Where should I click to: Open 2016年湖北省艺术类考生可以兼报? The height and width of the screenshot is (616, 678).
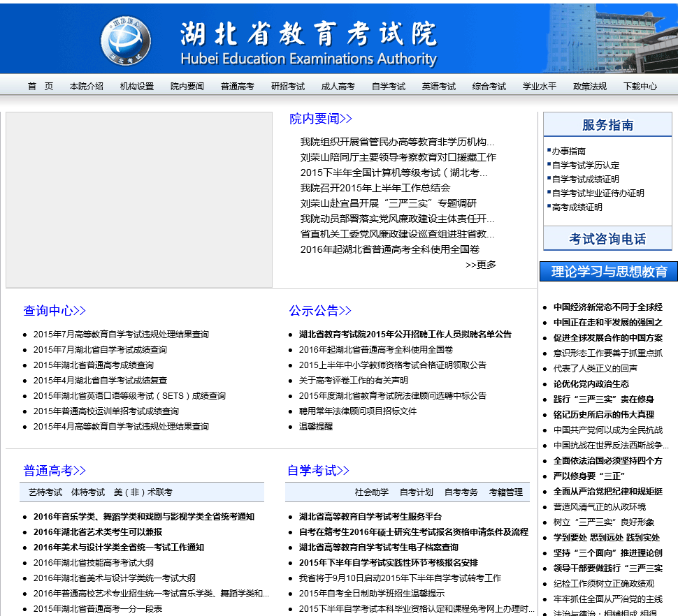pos(98,532)
